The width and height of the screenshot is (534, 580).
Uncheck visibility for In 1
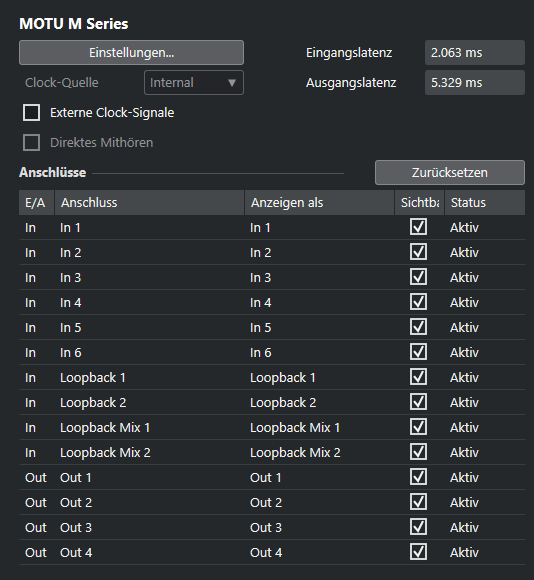tap(418, 227)
